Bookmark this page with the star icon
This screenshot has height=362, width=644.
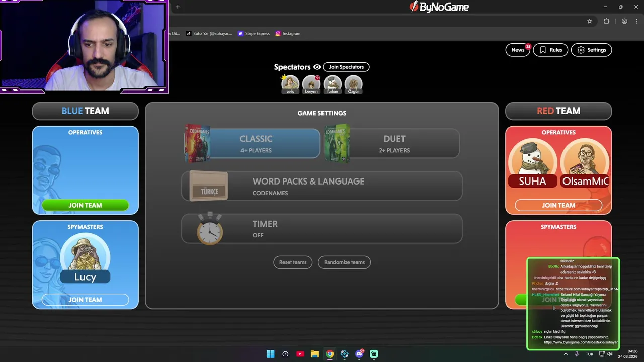pyautogui.click(x=590, y=21)
